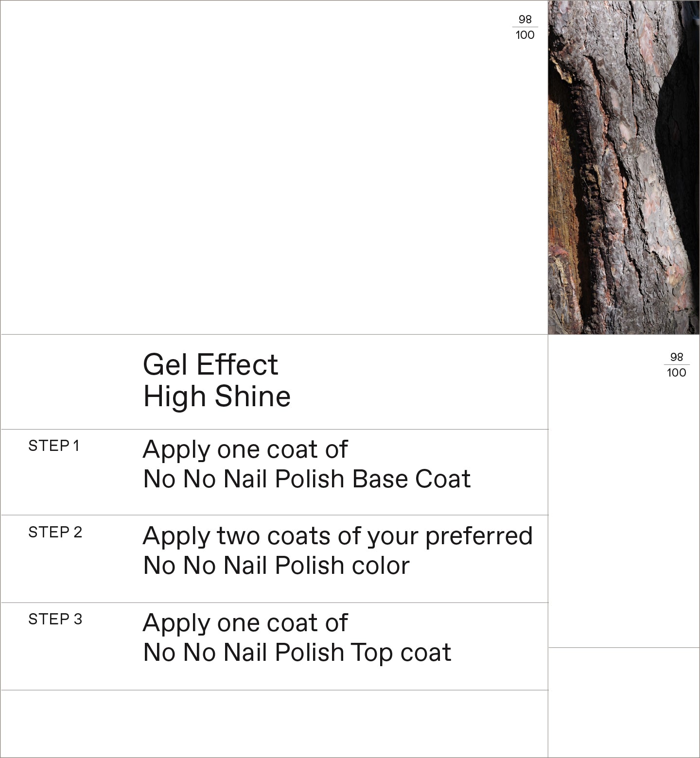
Task: Click "Apply one coat of" in step 3
Action: [x=245, y=623]
